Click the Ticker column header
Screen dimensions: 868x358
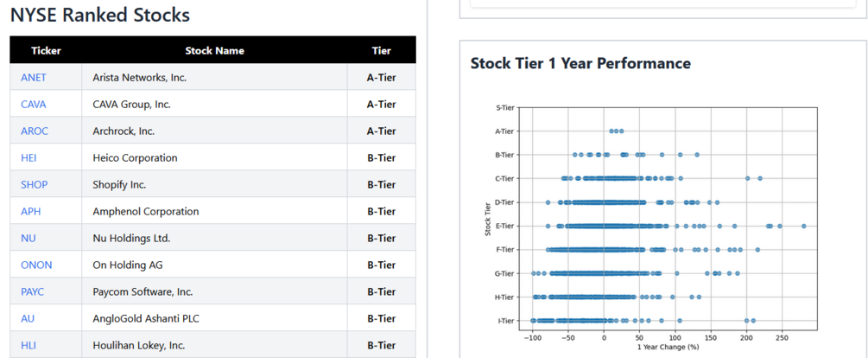tap(46, 51)
